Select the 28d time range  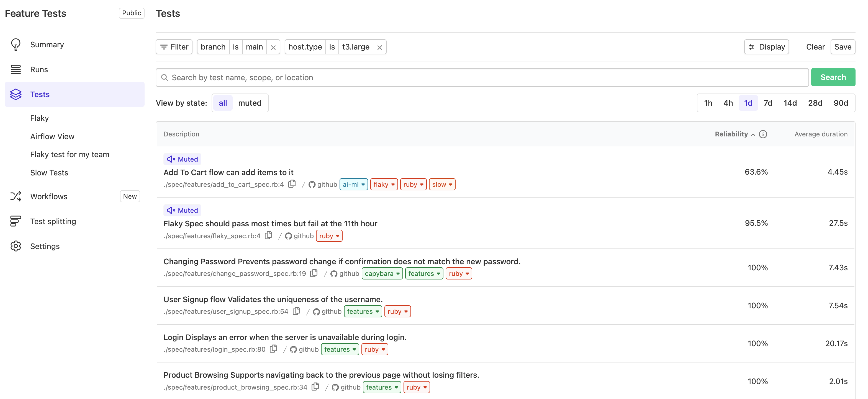pyautogui.click(x=815, y=103)
